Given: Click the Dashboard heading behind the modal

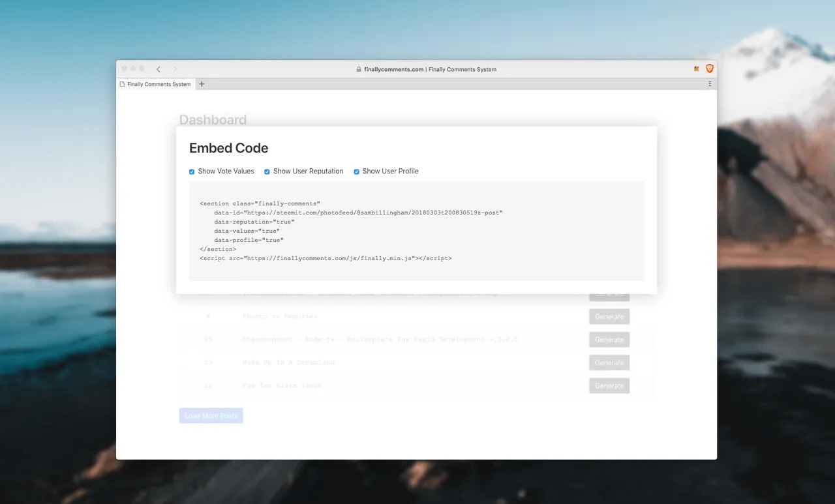Looking at the screenshot, I should tap(213, 120).
